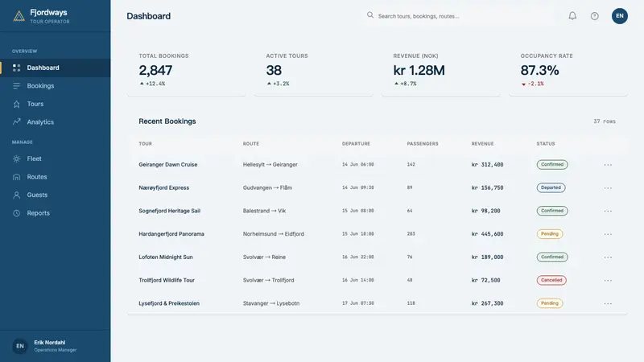Click the Recent Bookings heading
Image resolution: width=644 pixels, height=362 pixels.
(167, 121)
